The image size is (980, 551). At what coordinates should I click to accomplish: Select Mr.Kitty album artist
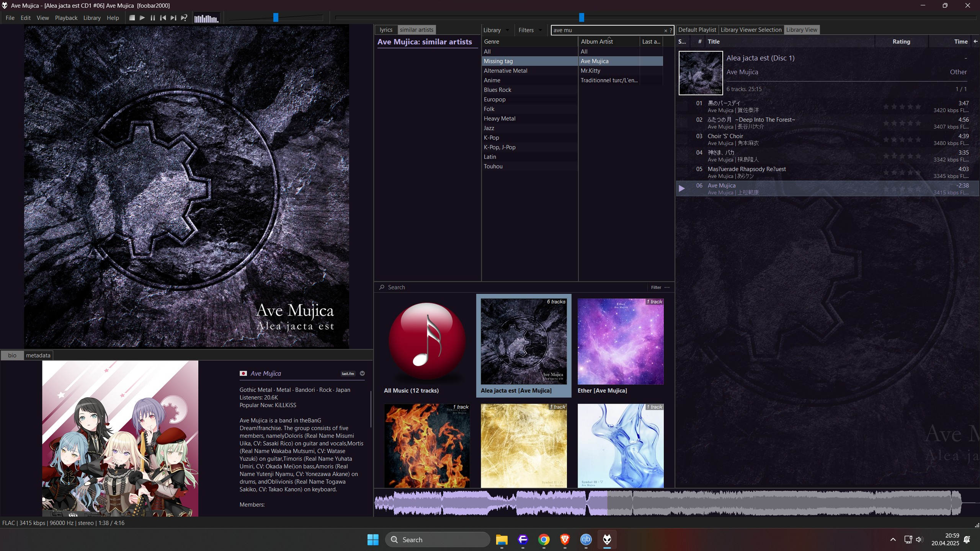click(621, 70)
